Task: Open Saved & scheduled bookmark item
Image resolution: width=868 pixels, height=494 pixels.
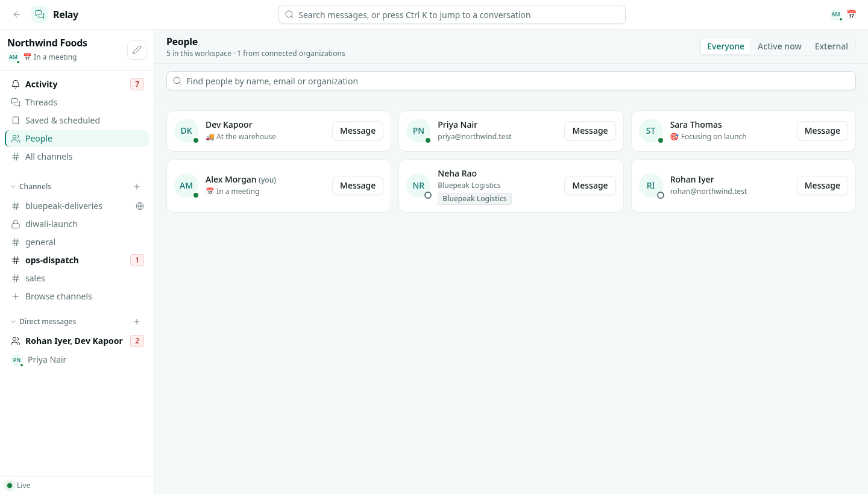Action: (77, 120)
